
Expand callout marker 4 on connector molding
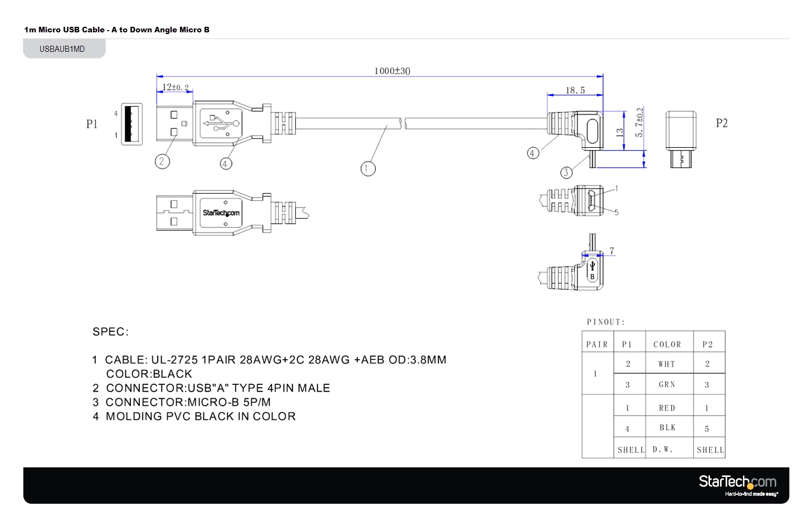(x=226, y=163)
